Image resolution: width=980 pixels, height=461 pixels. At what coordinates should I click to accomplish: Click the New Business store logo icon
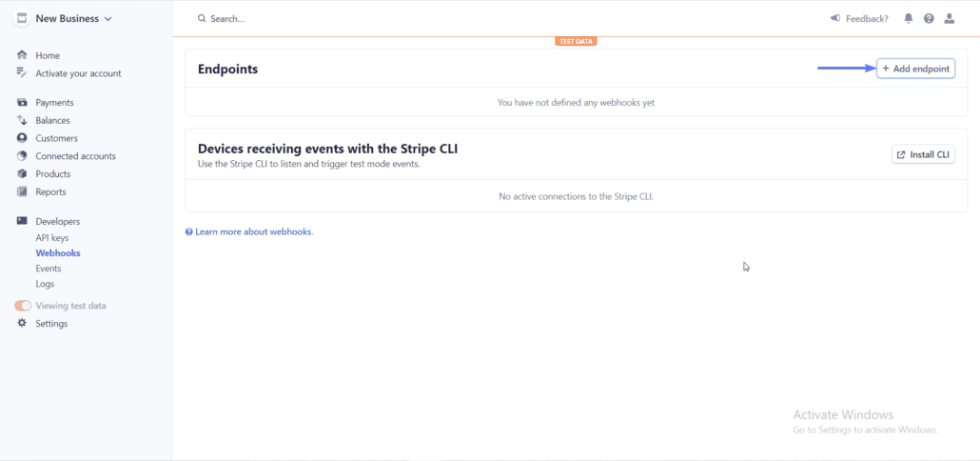click(22, 18)
